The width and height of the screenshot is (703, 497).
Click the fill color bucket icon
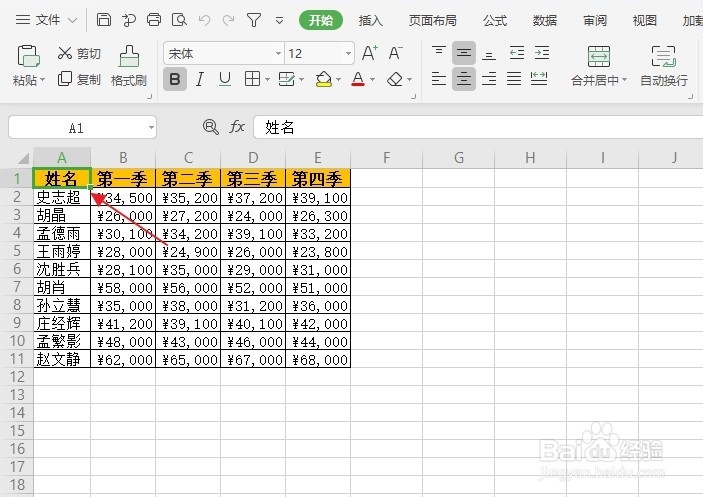tap(324, 79)
